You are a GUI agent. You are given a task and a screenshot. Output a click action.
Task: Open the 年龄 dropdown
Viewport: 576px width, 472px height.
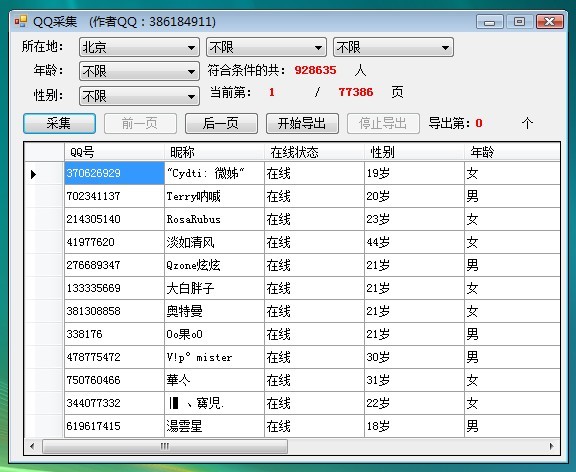[x=139, y=71]
